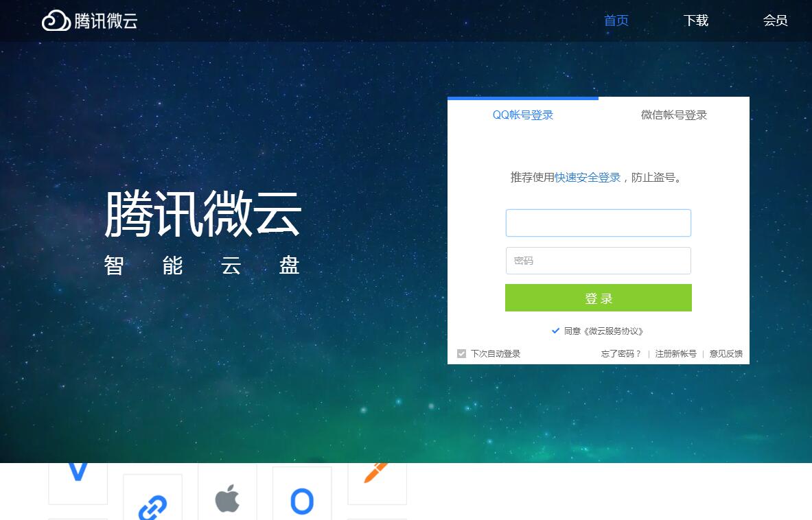Click the orange pen icon tile
Image resolution: width=812 pixels, height=520 pixels.
pyautogui.click(x=377, y=484)
